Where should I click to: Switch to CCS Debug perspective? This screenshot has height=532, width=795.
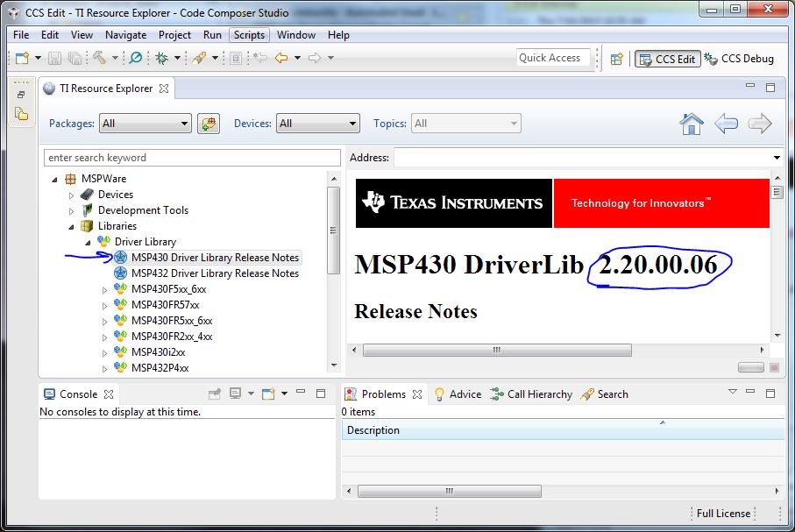point(739,59)
